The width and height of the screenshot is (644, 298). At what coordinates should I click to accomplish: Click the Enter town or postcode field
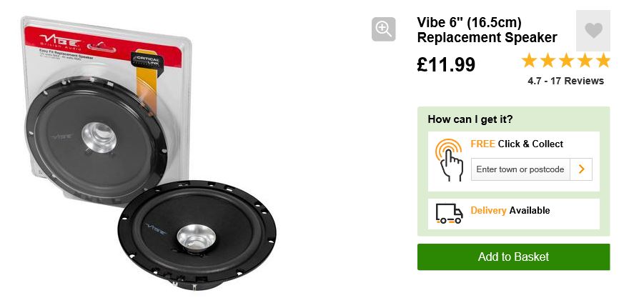click(520, 169)
